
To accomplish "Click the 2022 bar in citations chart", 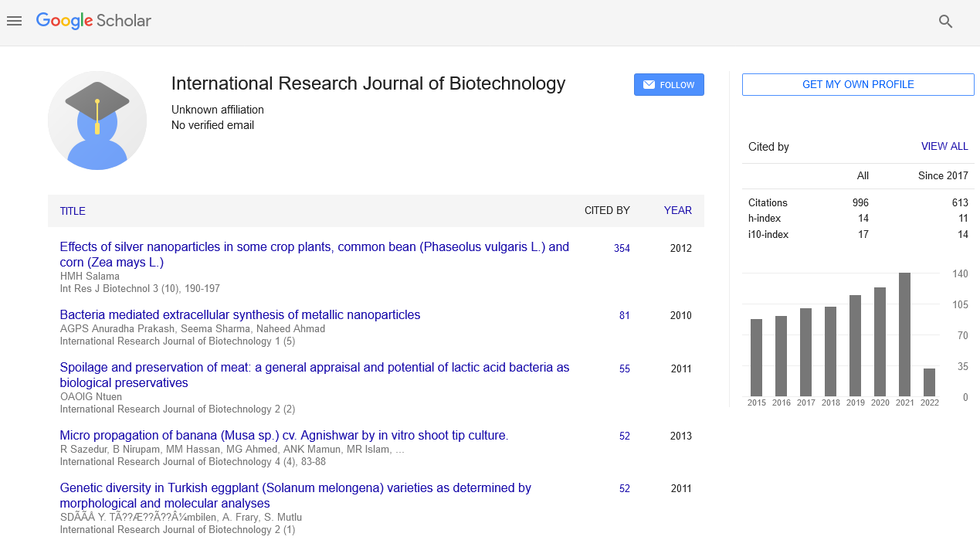I will 930,382.
